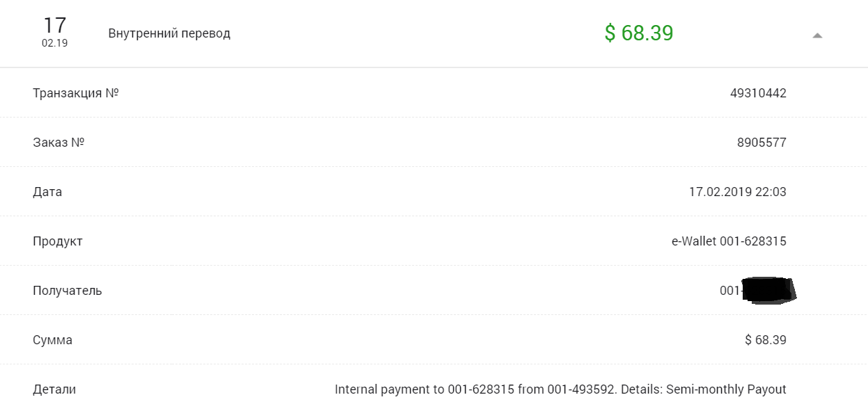Click the green $ 68.39 header amount
Screen dimensions: 868x411
point(638,33)
